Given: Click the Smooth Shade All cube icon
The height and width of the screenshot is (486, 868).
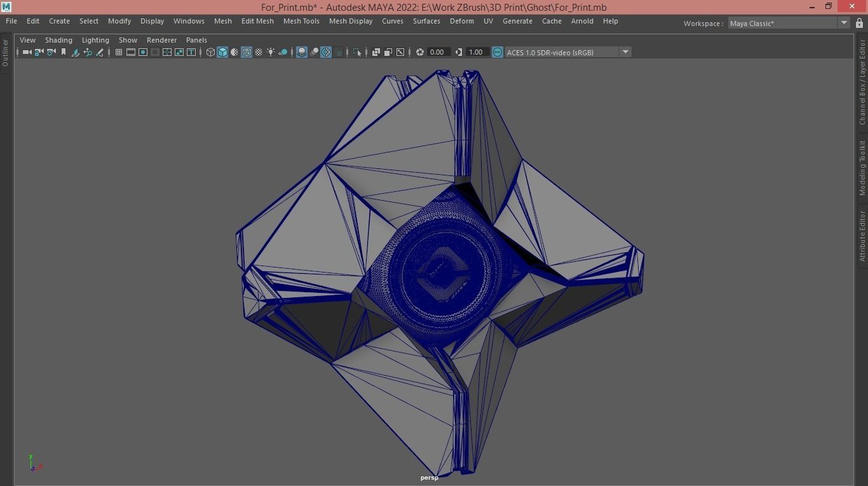Looking at the screenshot, I should [x=222, y=52].
